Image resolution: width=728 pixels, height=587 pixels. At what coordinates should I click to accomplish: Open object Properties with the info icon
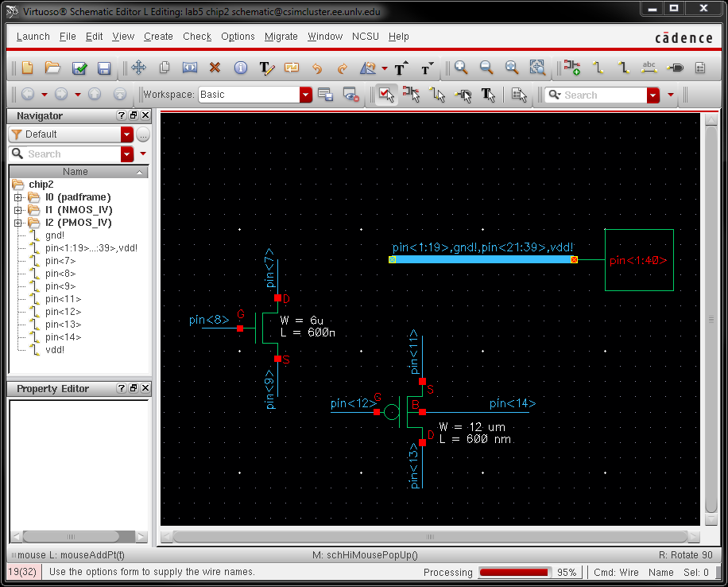[240, 68]
